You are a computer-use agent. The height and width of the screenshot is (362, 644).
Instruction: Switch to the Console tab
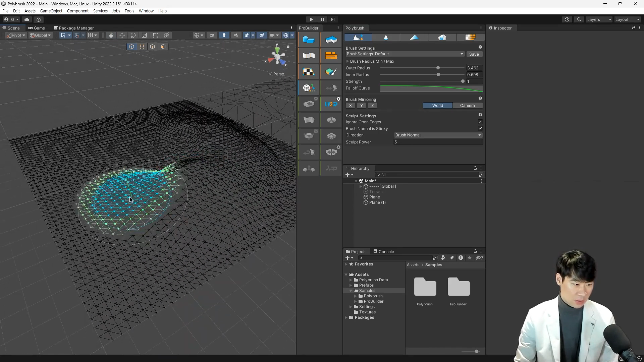coord(384,252)
